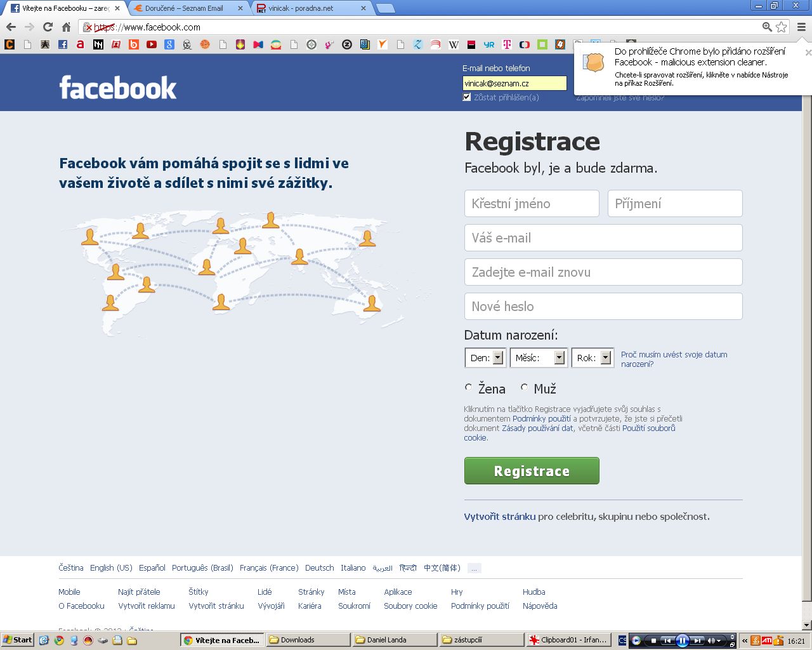Open the 'Daniel Landa' taskbar window

pyautogui.click(x=395, y=640)
